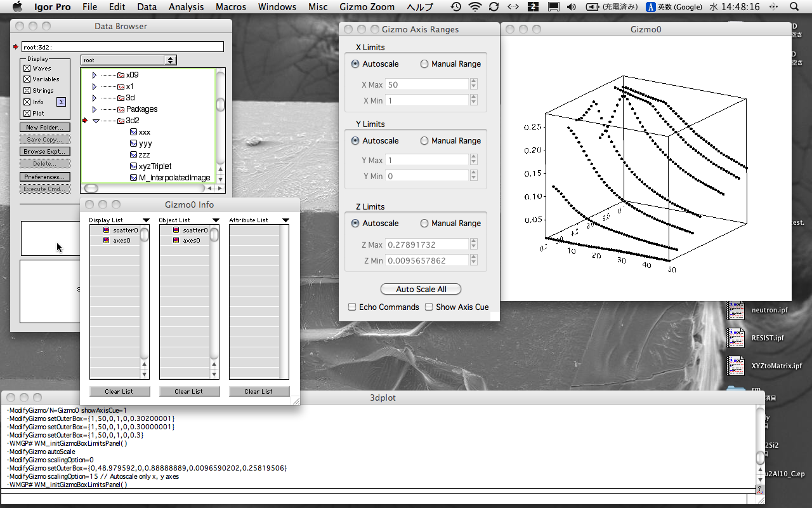Click the sync arrows menu bar icon
Screen dimensions: 812x508
(494, 7)
